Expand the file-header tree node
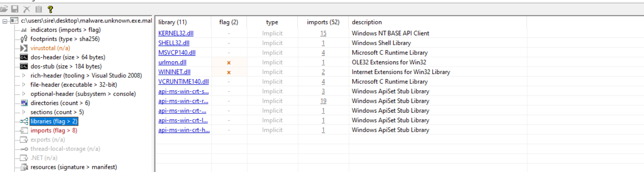The height and width of the screenshot is (172, 644). pyautogui.click(x=24, y=85)
